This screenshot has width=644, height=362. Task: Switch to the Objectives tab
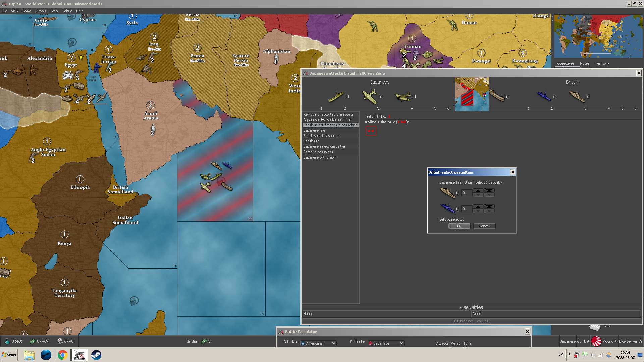(566, 63)
